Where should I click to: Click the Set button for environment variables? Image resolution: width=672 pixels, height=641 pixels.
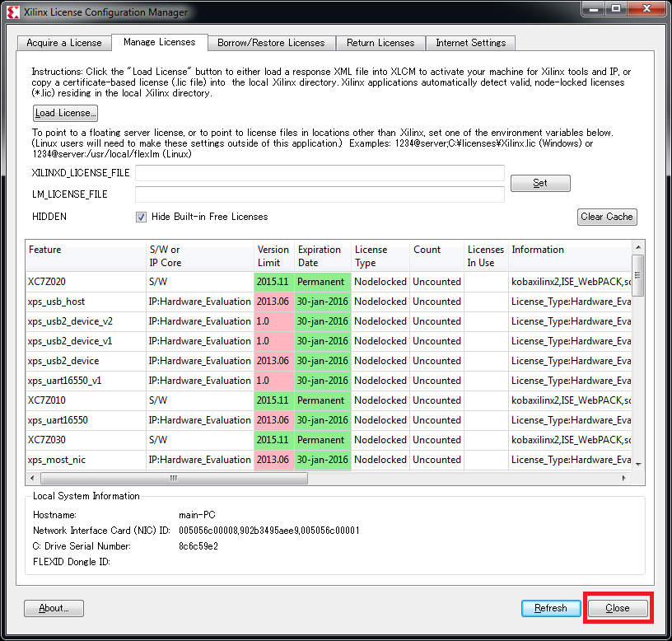(x=540, y=183)
